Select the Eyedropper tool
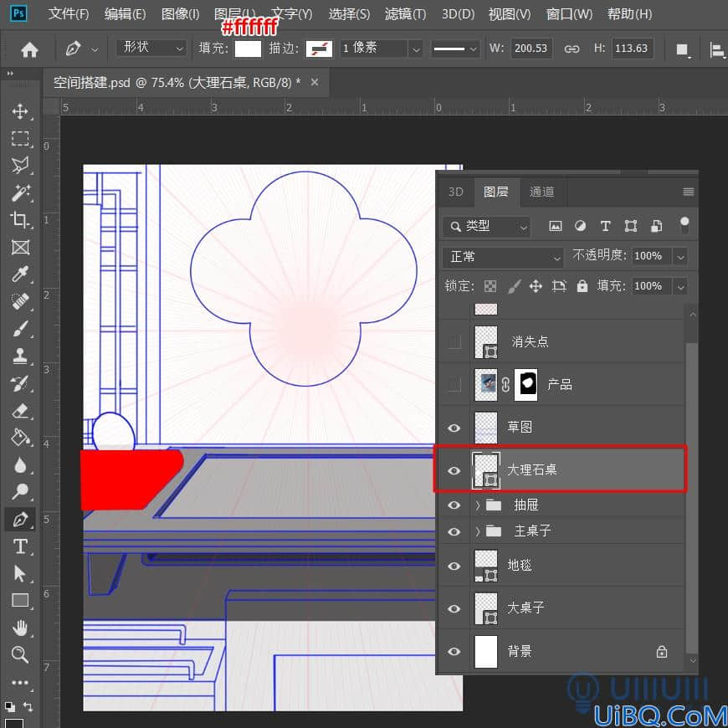This screenshot has width=728, height=728. click(x=20, y=274)
